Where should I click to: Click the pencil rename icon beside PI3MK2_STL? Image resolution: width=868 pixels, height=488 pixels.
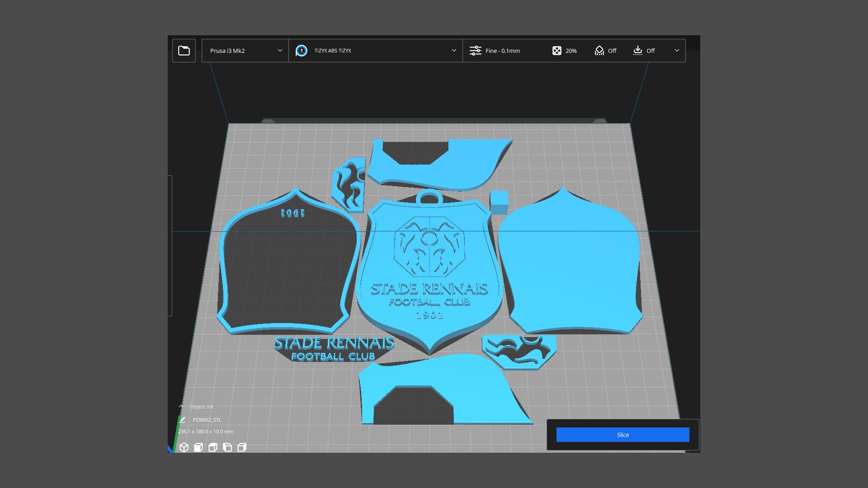tap(183, 420)
